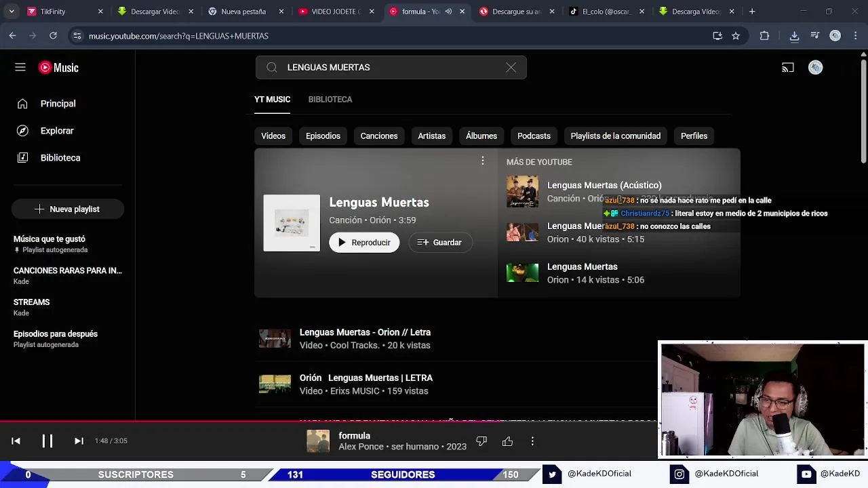Open Chrome three-dot menu

(855, 36)
